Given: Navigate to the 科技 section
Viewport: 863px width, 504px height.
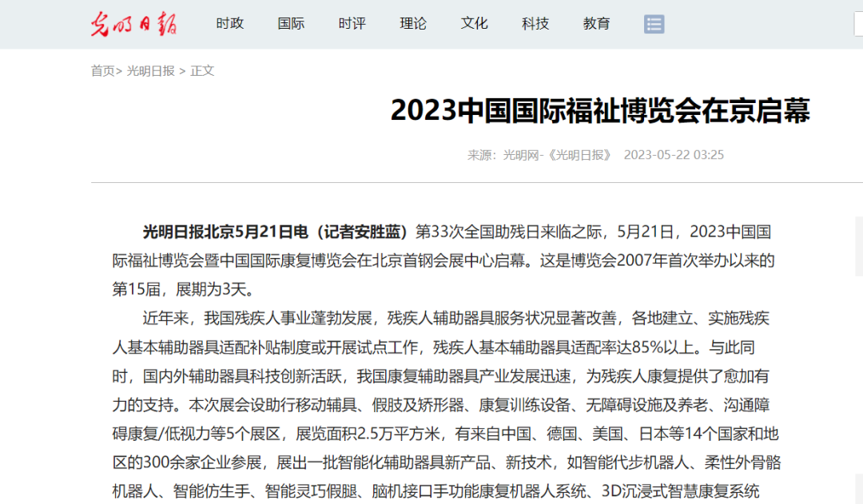Looking at the screenshot, I should click(x=535, y=24).
